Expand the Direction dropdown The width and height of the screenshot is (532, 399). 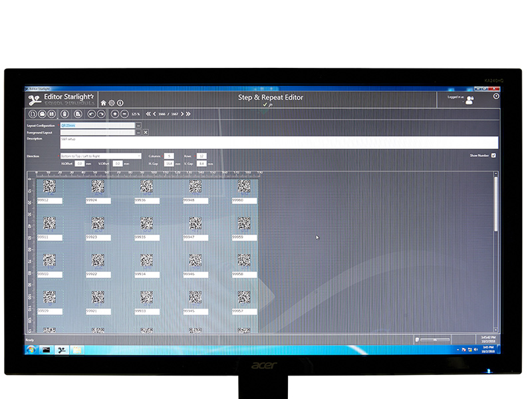tap(138, 156)
